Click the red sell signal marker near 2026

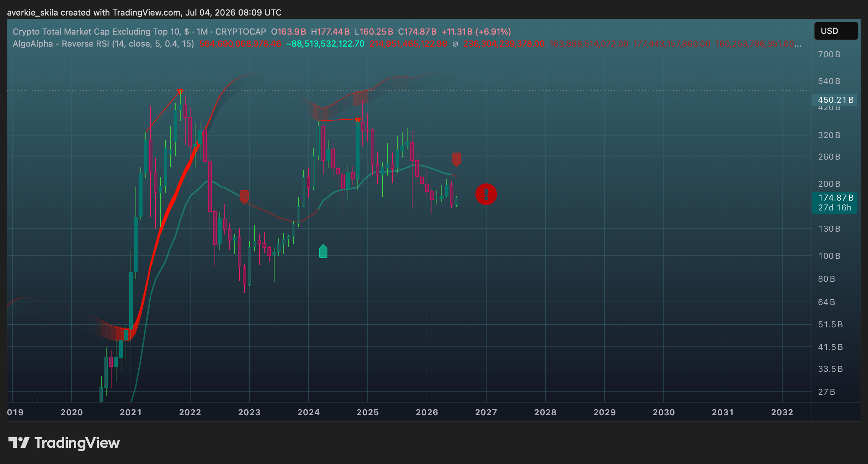(x=456, y=160)
